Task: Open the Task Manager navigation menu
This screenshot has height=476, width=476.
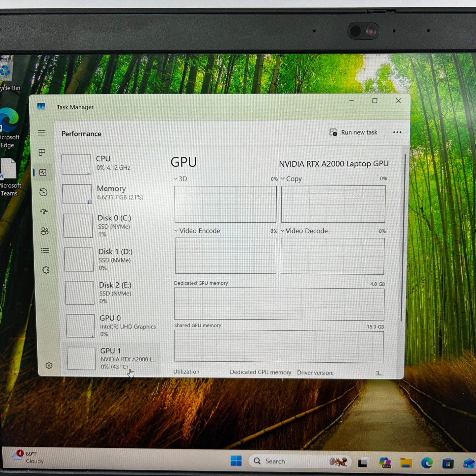Action: click(42, 133)
